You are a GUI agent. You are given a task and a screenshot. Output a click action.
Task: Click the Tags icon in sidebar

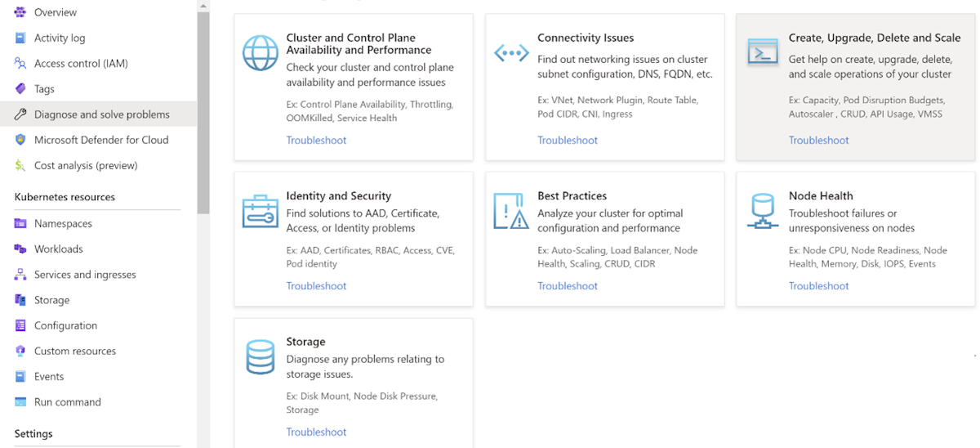click(20, 89)
